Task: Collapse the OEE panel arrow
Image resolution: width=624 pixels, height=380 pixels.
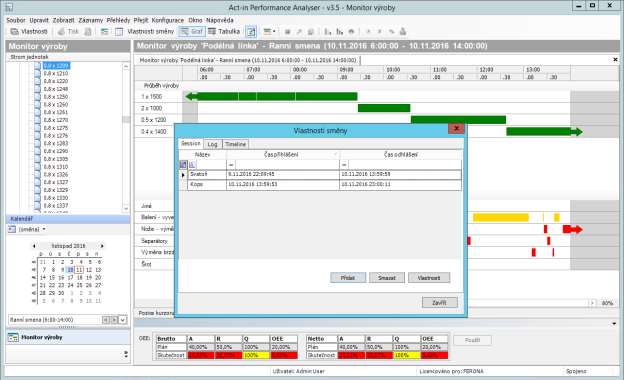Action: (614, 323)
